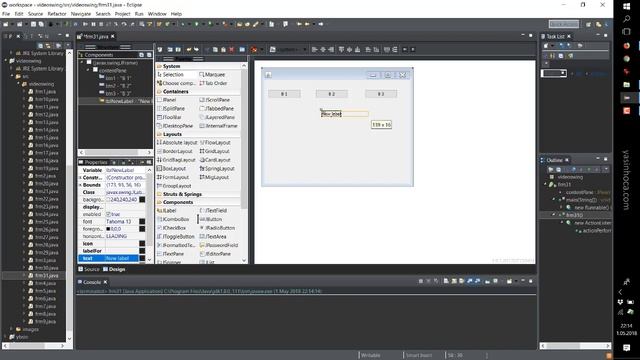Open Windows search from taskbar
640x360 pixels.
coord(627,19)
